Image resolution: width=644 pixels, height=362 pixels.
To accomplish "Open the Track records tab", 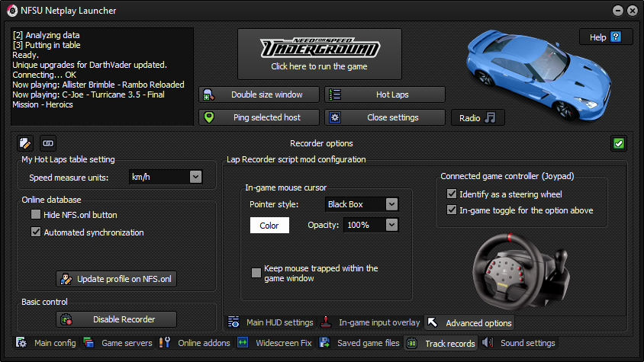I will [x=441, y=344].
